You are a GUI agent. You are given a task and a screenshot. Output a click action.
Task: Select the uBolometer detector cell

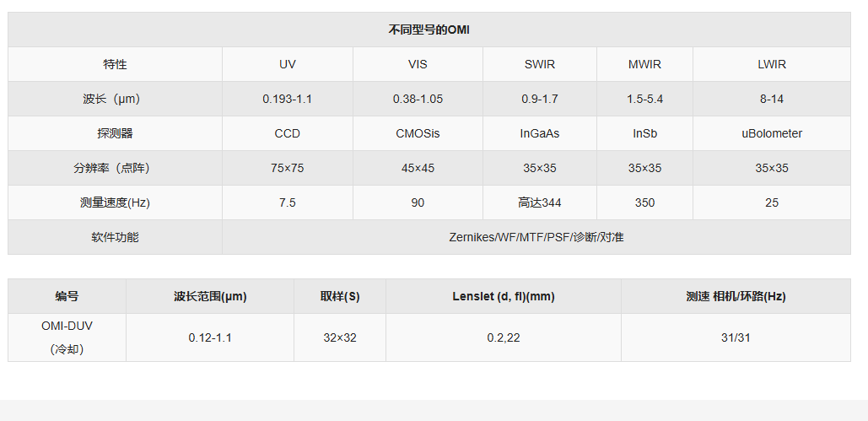coord(771,133)
